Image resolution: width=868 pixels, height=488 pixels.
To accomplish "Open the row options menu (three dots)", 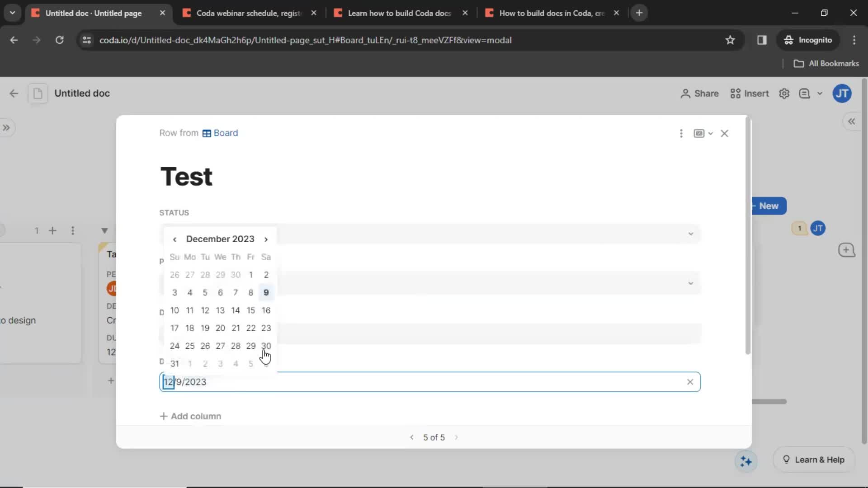I will click(681, 133).
